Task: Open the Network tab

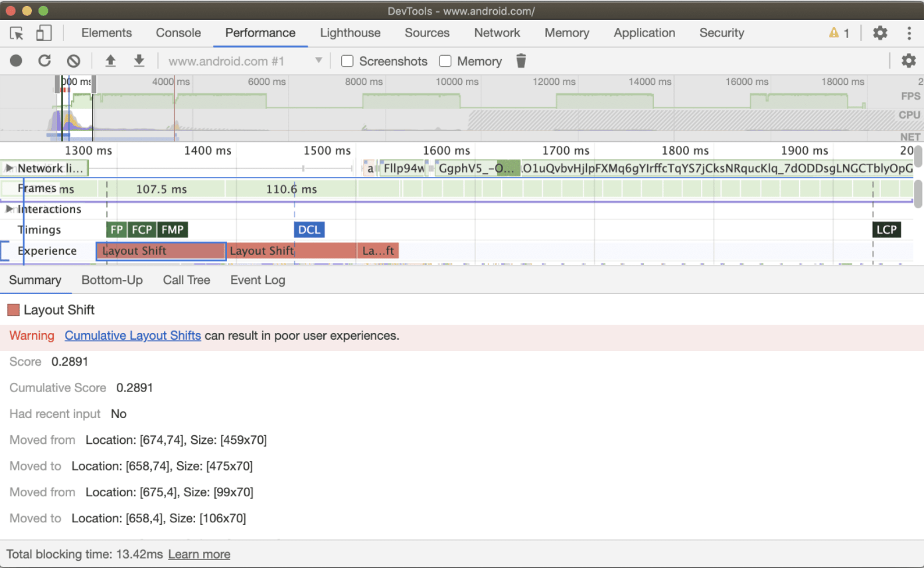Action: pyautogui.click(x=497, y=33)
